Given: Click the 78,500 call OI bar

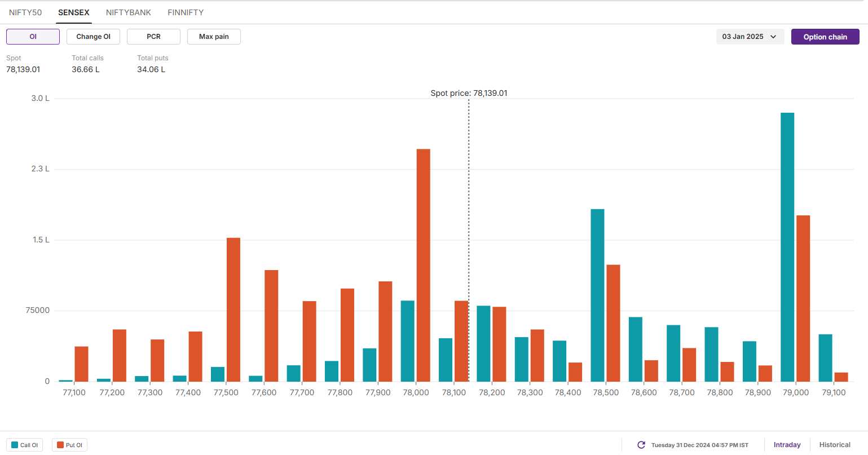Looking at the screenshot, I should click(x=597, y=295).
